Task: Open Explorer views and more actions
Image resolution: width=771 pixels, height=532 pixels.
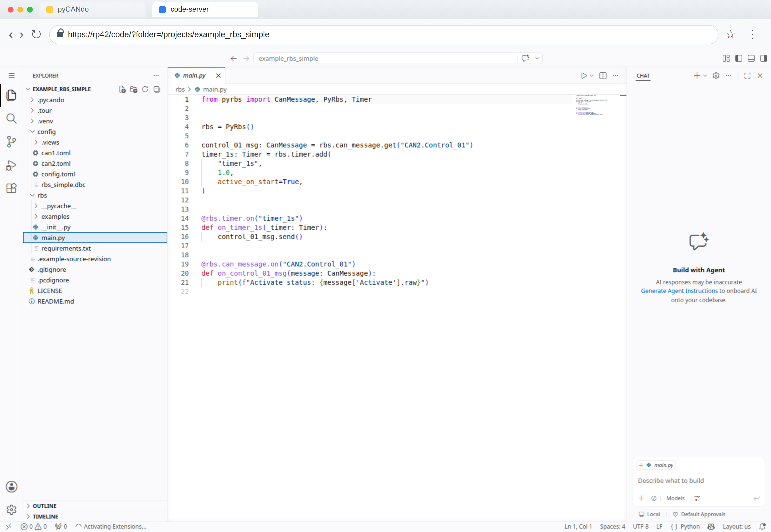Action: pyautogui.click(x=156, y=76)
